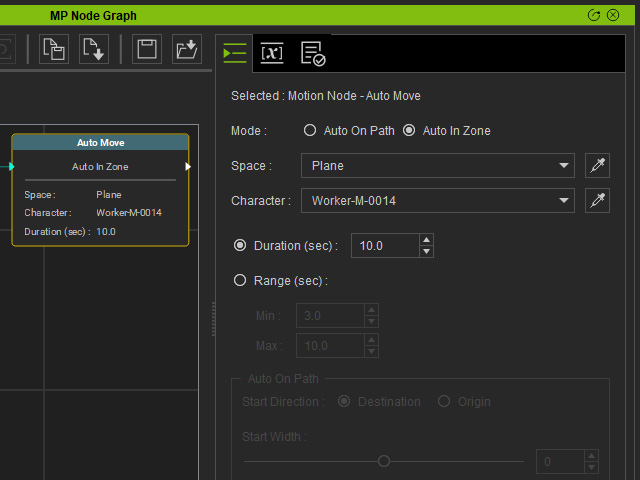Click the Auto Move node output port
640x480 pixels.
pos(188,167)
